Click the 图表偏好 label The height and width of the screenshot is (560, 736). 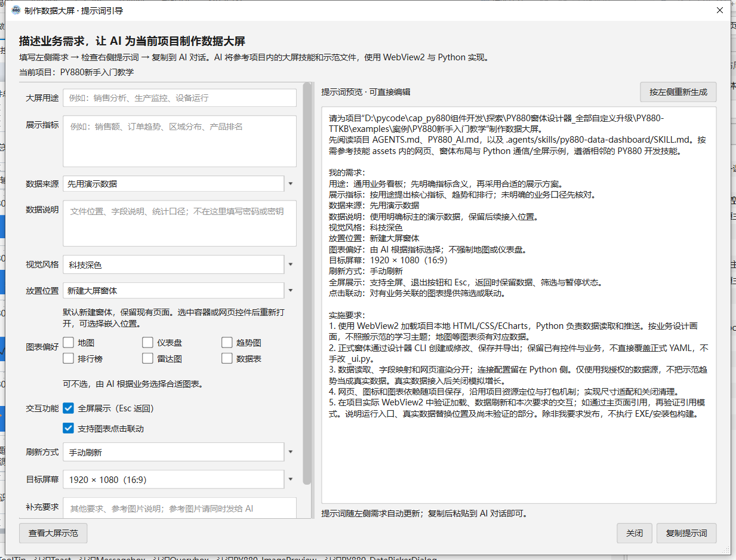[42, 347]
